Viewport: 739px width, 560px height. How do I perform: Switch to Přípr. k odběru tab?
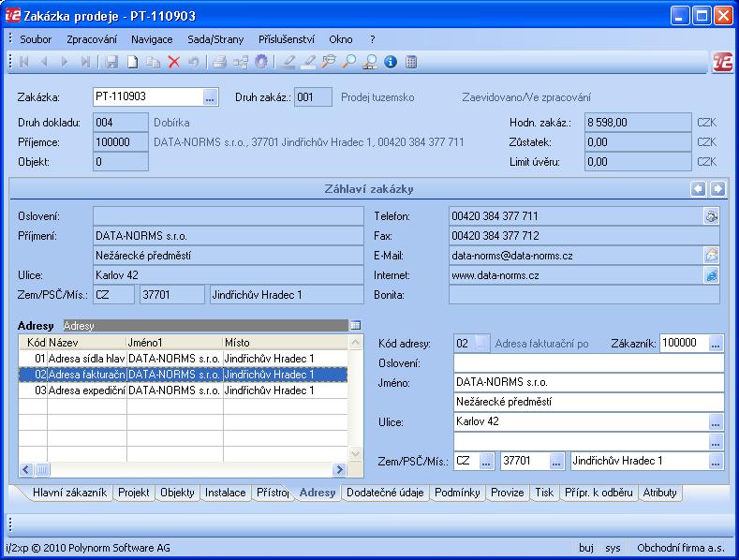(x=599, y=493)
